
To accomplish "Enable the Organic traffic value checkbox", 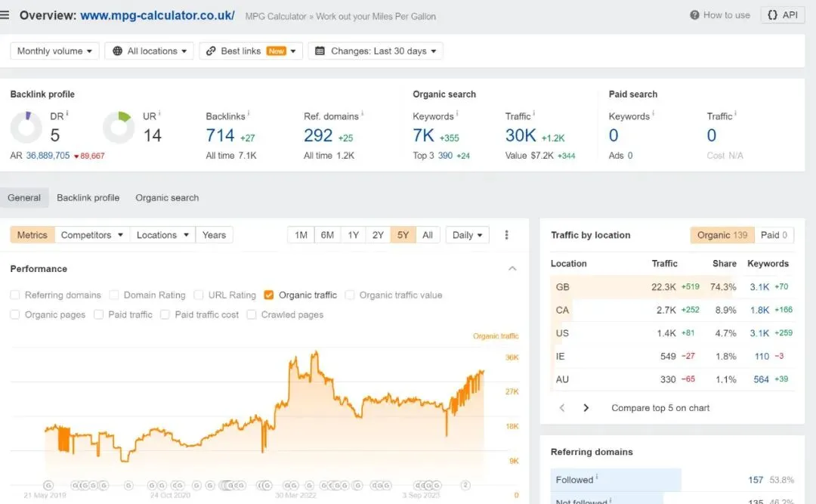I will (x=350, y=295).
